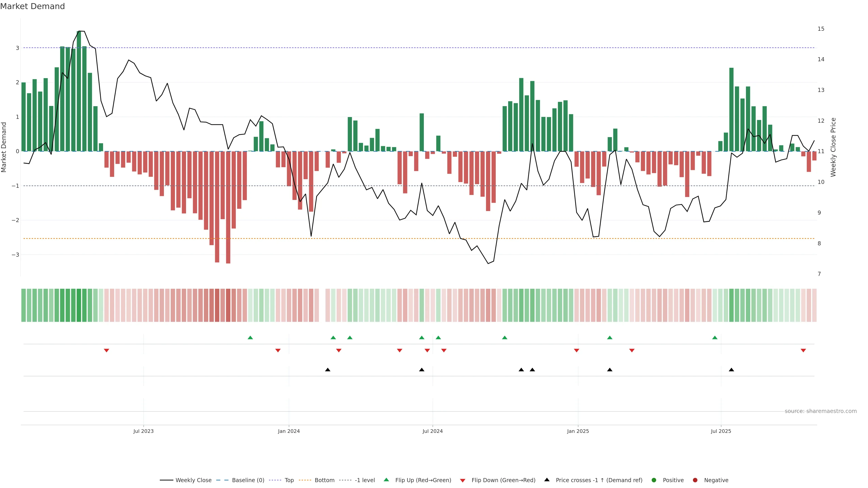Screen dimensions: 868x488
Task: Click the sharemaestro.com source text
Action: pyautogui.click(x=821, y=411)
